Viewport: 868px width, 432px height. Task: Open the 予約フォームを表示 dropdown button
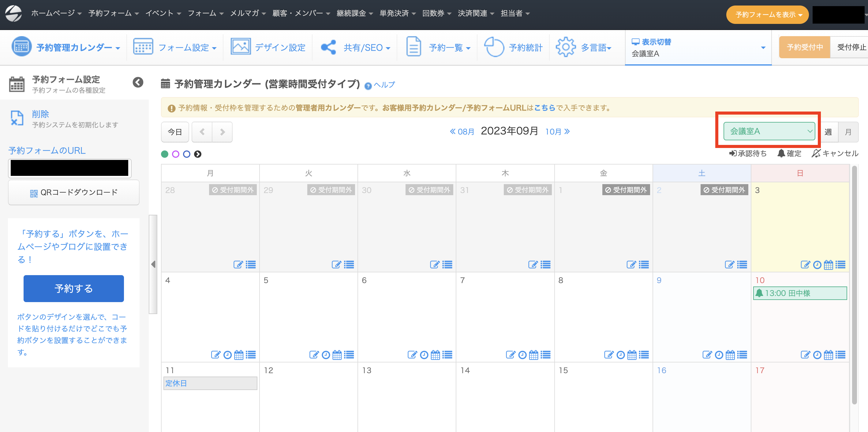click(767, 14)
